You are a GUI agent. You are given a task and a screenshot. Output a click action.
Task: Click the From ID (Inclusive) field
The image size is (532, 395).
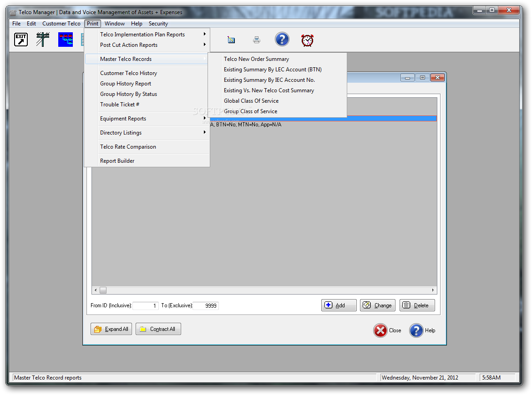click(146, 305)
